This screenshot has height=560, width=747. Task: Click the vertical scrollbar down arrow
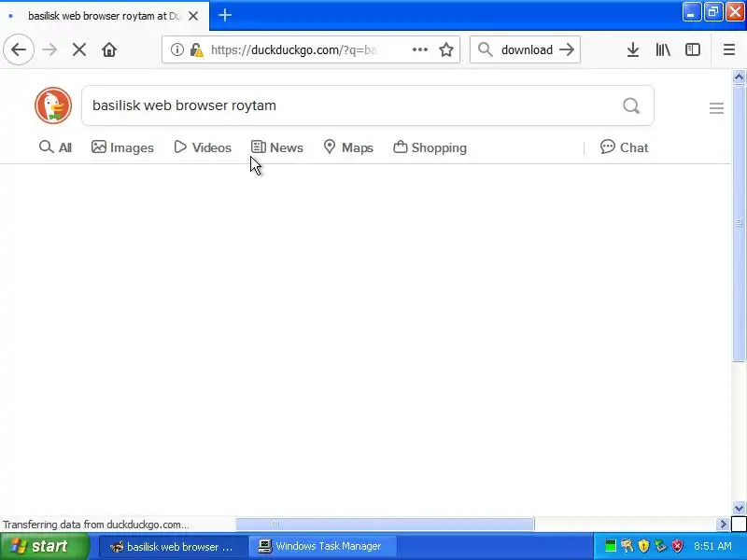point(739,508)
